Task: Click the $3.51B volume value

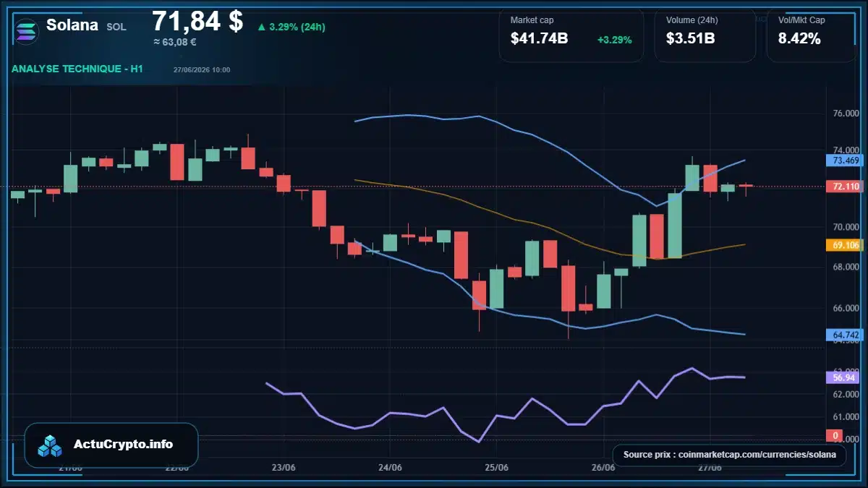Action: (691, 39)
